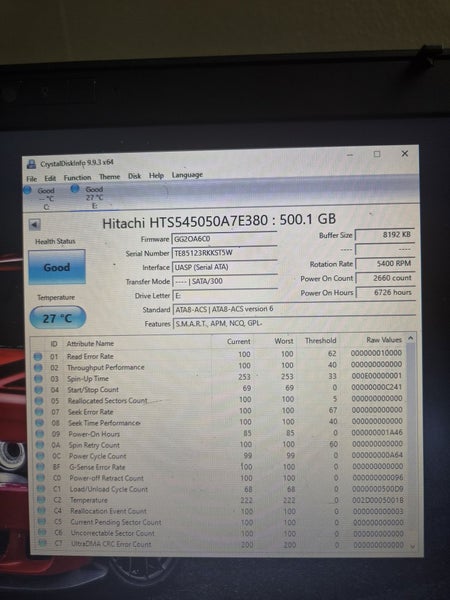Viewport: 450px width, 600px height.
Task: Click status icon for G-Sense Error Rate
Action: coord(41,467)
